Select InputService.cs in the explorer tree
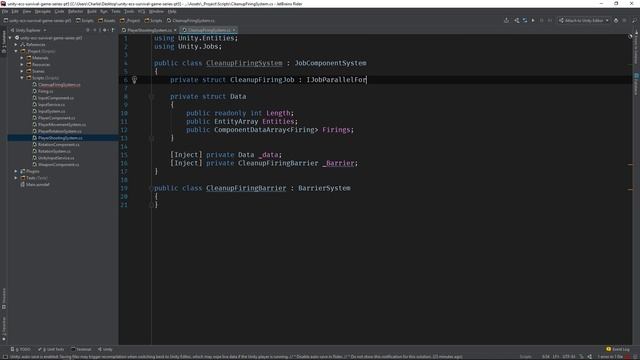Image resolution: width=640 pixels, height=360 pixels. pos(51,105)
